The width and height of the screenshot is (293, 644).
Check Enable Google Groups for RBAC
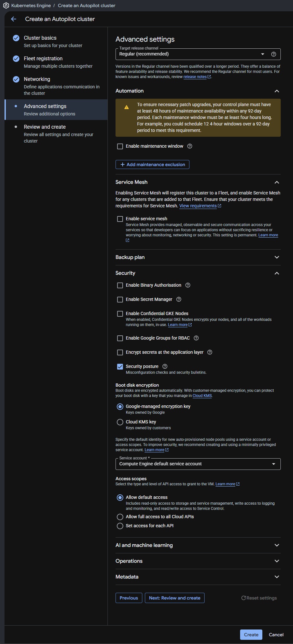point(120,338)
